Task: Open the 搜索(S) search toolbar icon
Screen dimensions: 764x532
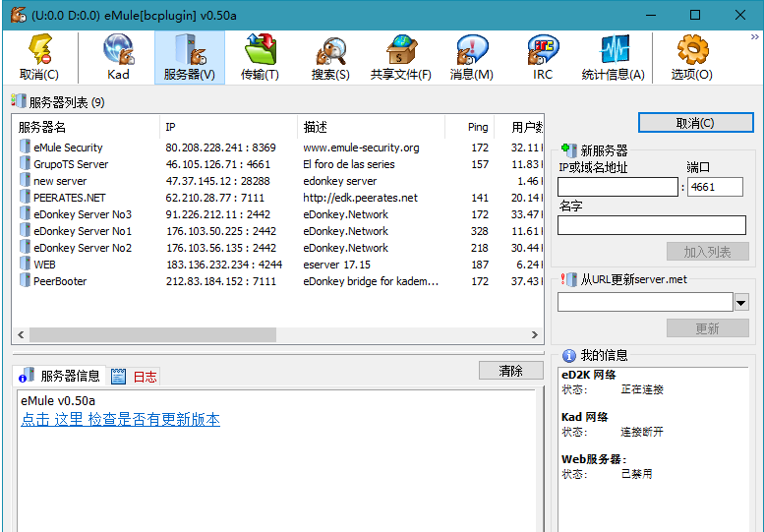Action: 330,50
